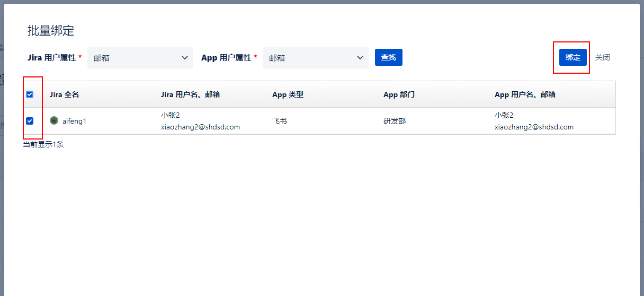Click the 飞书 cell under App 类型

280,121
